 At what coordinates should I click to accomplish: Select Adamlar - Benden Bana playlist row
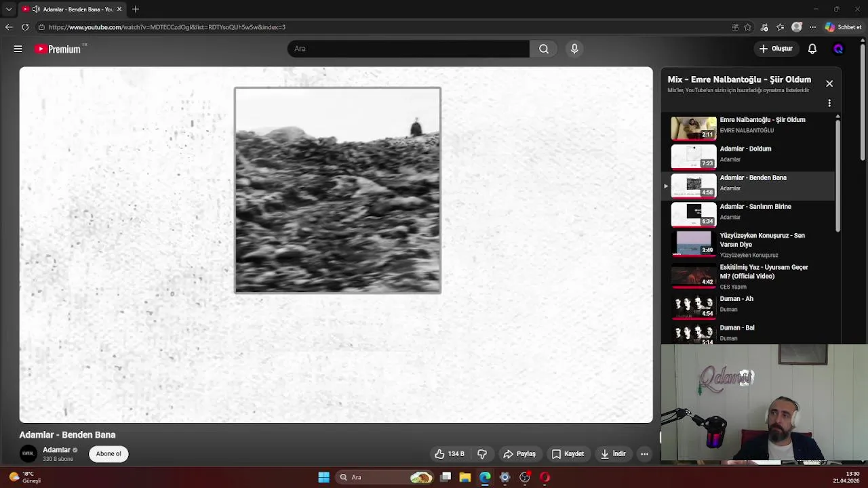point(749,185)
